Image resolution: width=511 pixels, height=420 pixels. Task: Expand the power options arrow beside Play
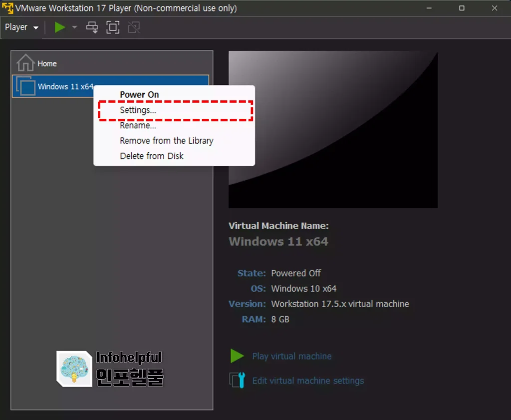75,27
